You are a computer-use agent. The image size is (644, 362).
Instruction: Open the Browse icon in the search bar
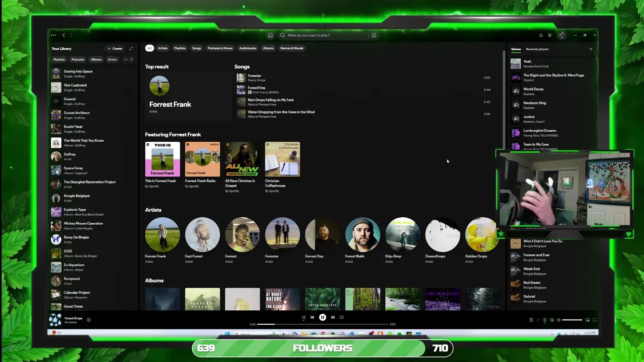(373, 35)
